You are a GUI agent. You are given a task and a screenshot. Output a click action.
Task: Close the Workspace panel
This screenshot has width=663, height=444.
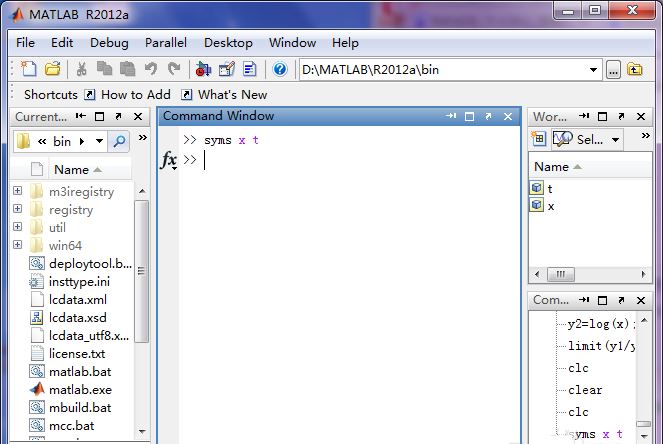click(641, 116)
